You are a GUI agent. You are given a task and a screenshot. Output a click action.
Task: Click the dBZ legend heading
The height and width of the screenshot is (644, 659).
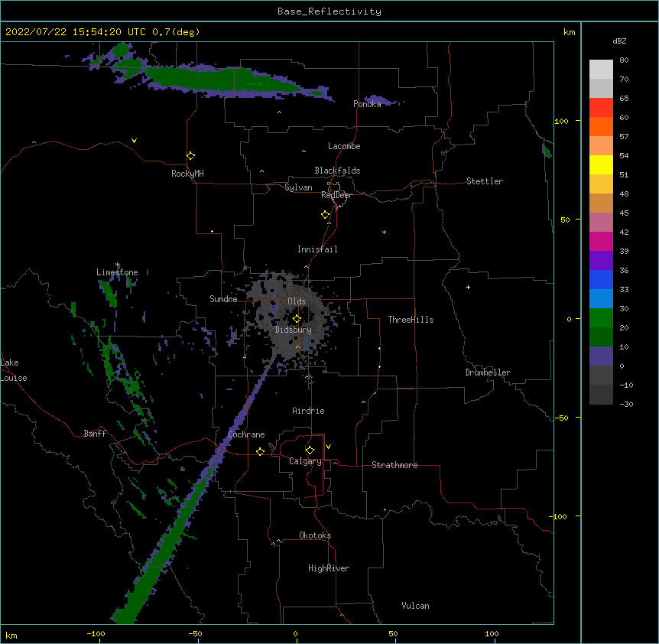[x=619, y=41]
